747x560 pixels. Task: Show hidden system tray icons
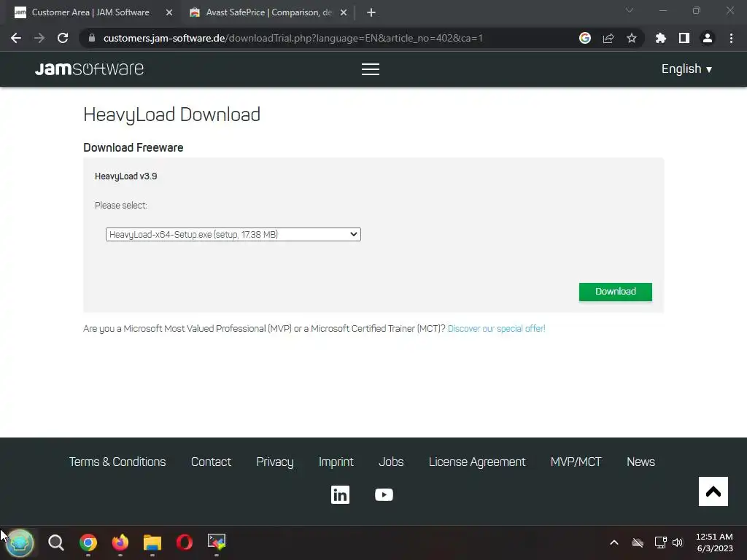[x=614, y=542]
